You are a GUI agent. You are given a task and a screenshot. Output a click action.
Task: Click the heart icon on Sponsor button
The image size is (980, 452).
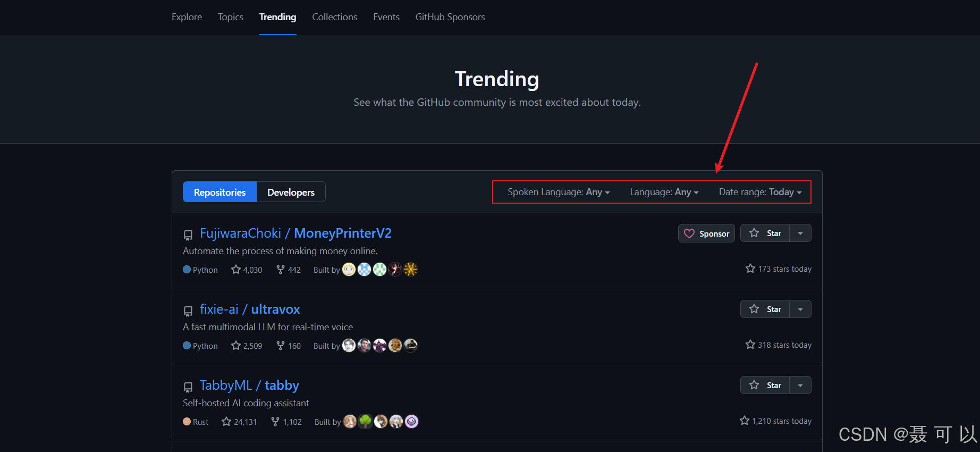tap(689, 233)
